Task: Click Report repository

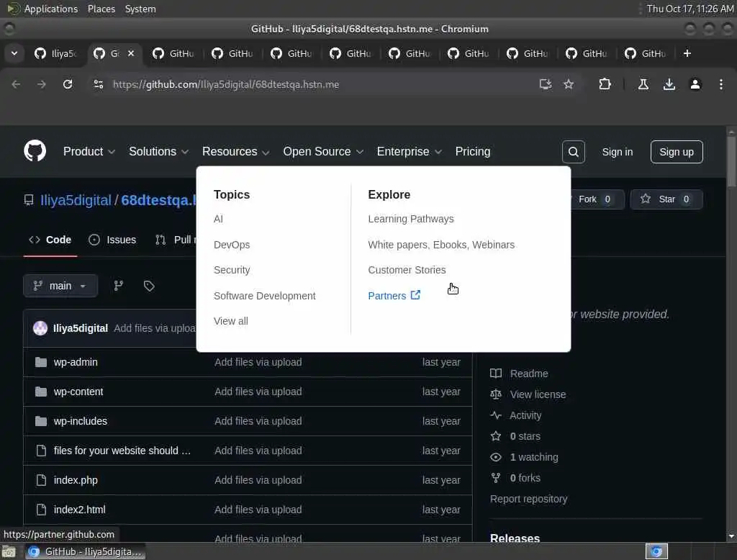Action: click(528, 499)
